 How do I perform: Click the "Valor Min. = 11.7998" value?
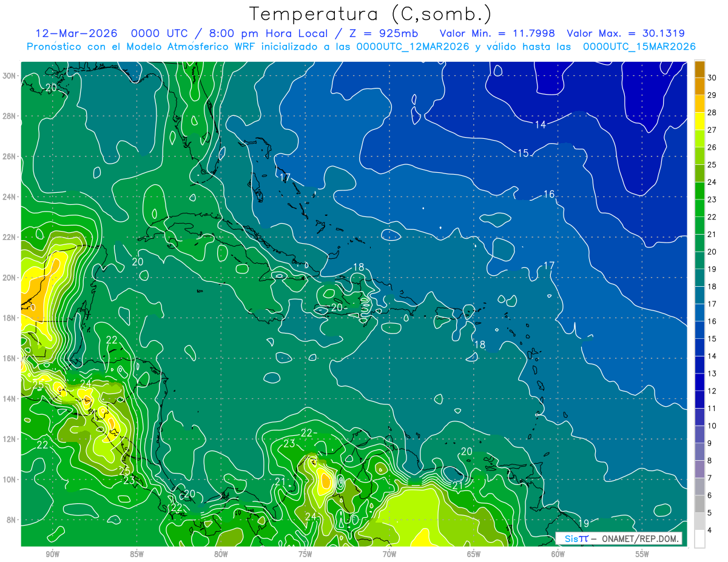(x=497, y=33)
